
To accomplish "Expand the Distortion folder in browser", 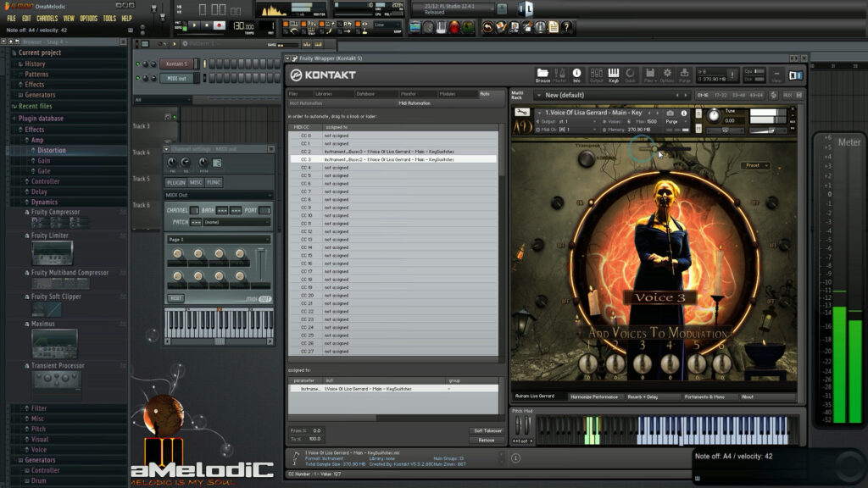I will point(52,150).
